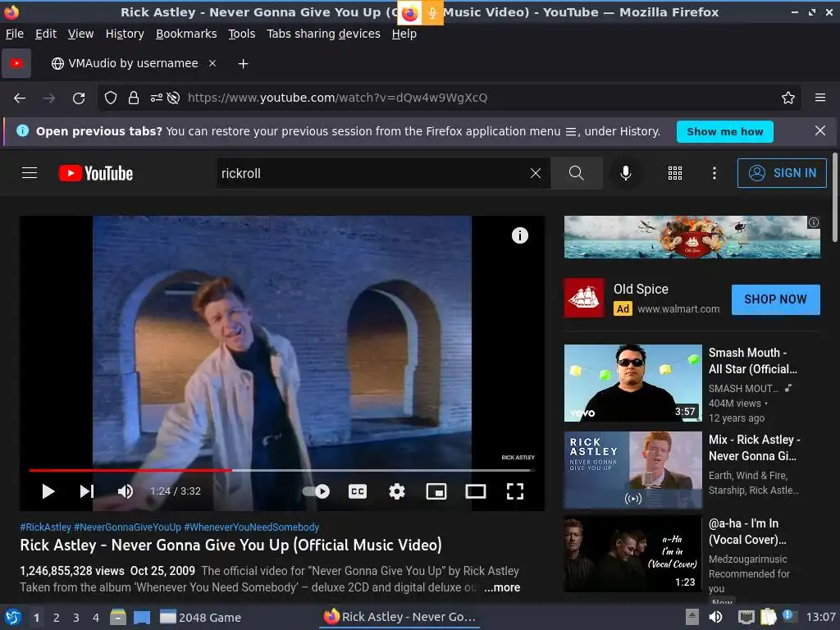Open the History menu
Image resolution: width=840 pixels, height=630 pixels.
pyautogui.click(x=125, y=34)
